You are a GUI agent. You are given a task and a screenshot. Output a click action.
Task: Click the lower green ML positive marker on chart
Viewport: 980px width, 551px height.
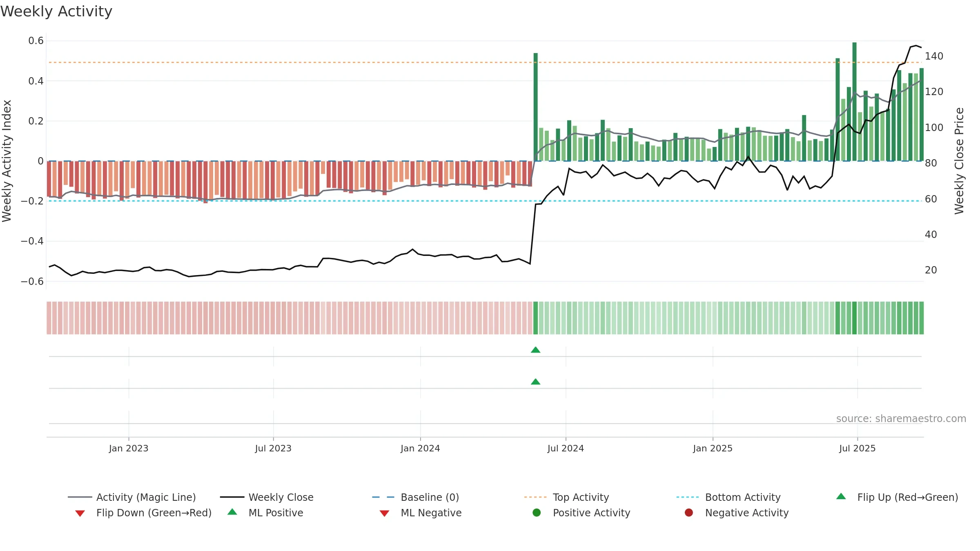tap(536, 382)
